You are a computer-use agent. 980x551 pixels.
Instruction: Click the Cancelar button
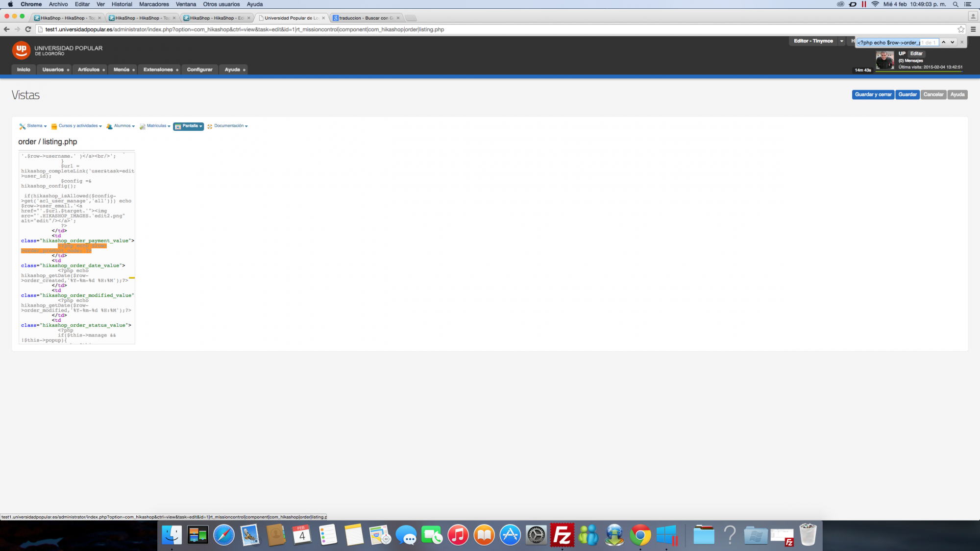tap(933, 95)
